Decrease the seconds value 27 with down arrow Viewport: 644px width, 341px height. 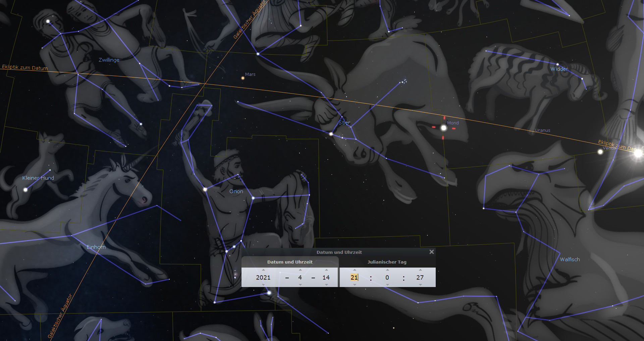pyautogui.click(x=420, y=285)
